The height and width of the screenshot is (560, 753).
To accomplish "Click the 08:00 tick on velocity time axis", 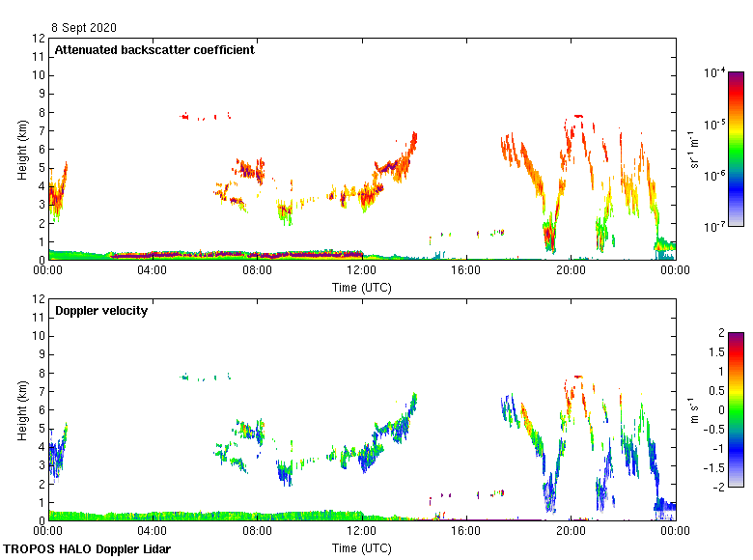I will (257, 532).
